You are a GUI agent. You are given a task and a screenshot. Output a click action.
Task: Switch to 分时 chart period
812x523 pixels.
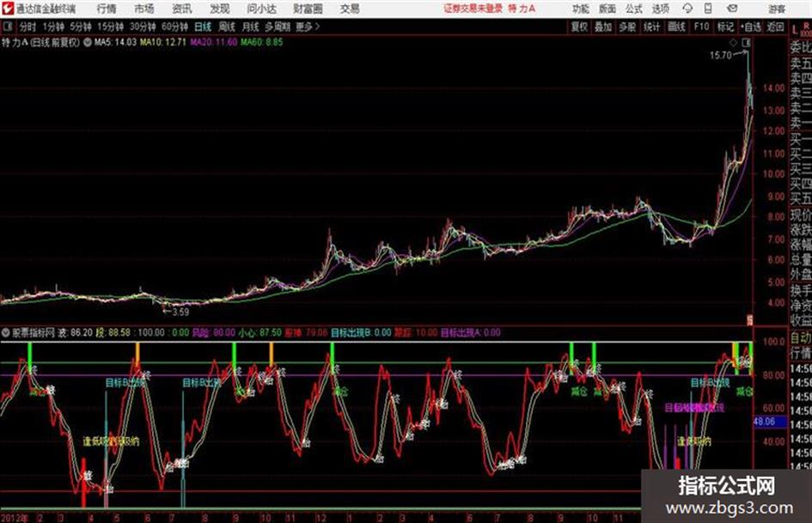27,27
